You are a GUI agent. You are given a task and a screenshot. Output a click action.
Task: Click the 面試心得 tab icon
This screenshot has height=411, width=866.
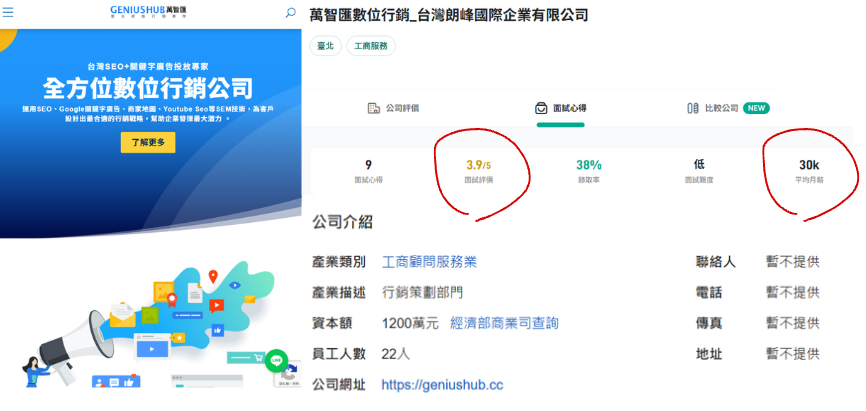[x=541, y=108]
